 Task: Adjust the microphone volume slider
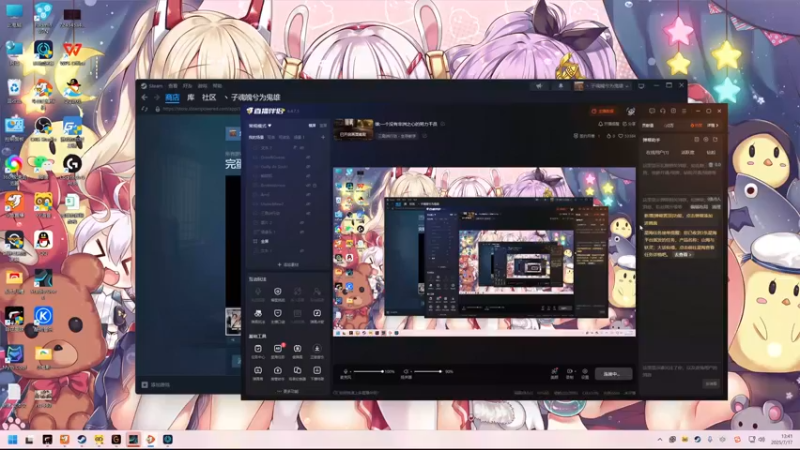point(368,371)
